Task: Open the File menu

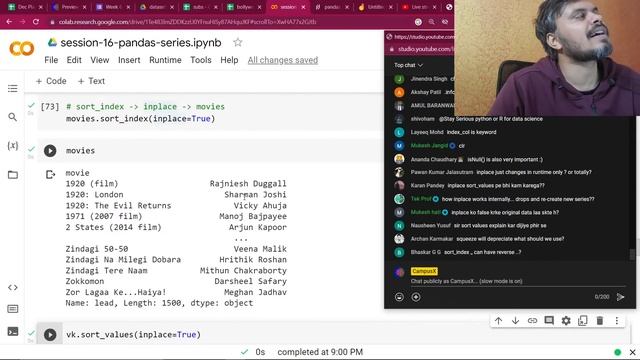Action: coord(51,60)
